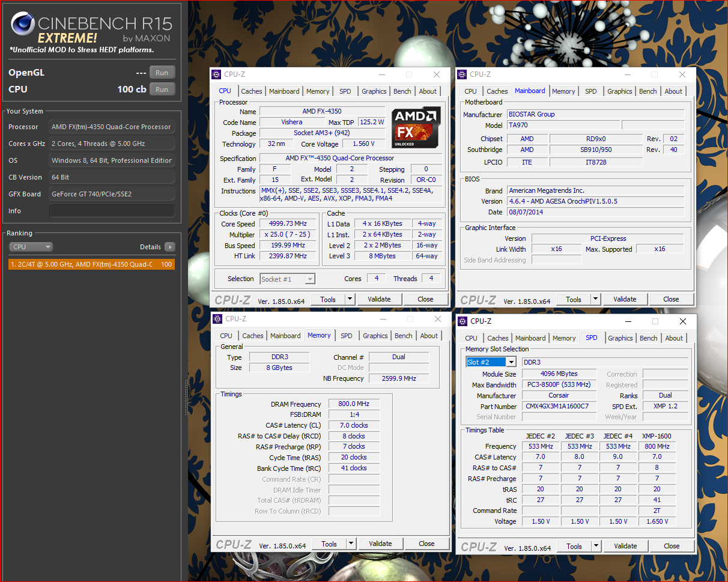Viewport: 728px width, 582px height.
Task: Click the Close button in SPD tab window
Action: [672, 546]
